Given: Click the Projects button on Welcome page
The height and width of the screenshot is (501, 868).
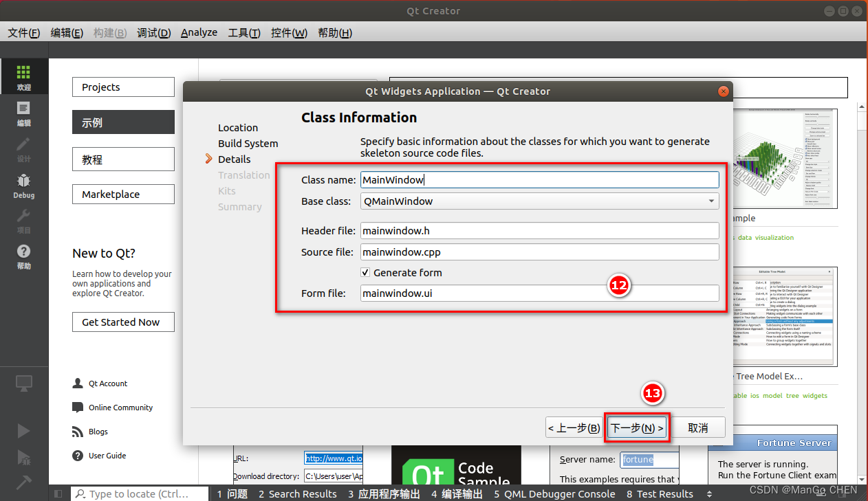Looking at the screenshot, I should click(123, 87).
